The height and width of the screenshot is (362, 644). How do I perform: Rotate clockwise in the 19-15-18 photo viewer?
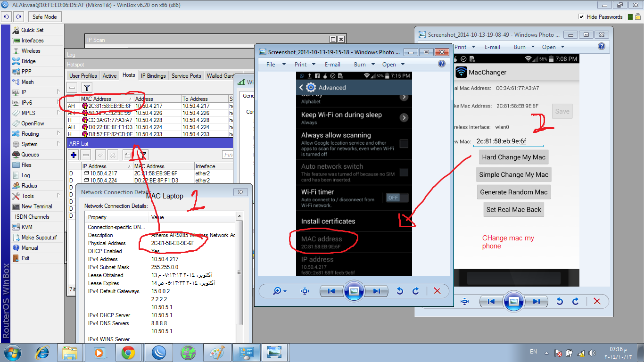click(x=415, y=291)
